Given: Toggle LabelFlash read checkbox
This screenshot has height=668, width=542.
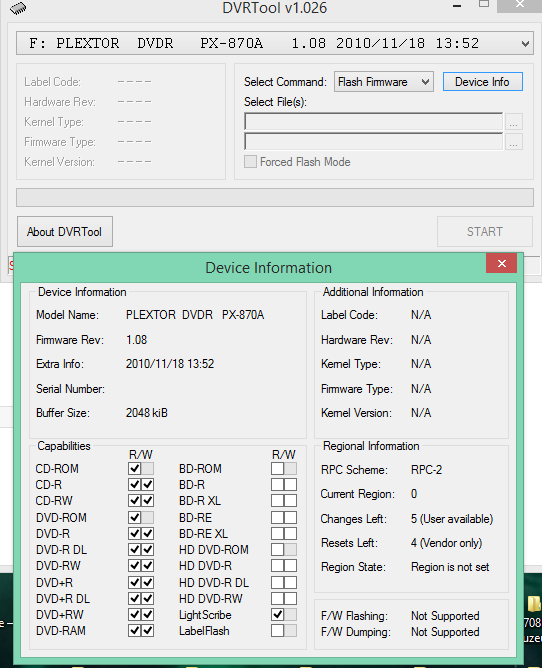Looking at the screenshot, I should tap(277, 631).
